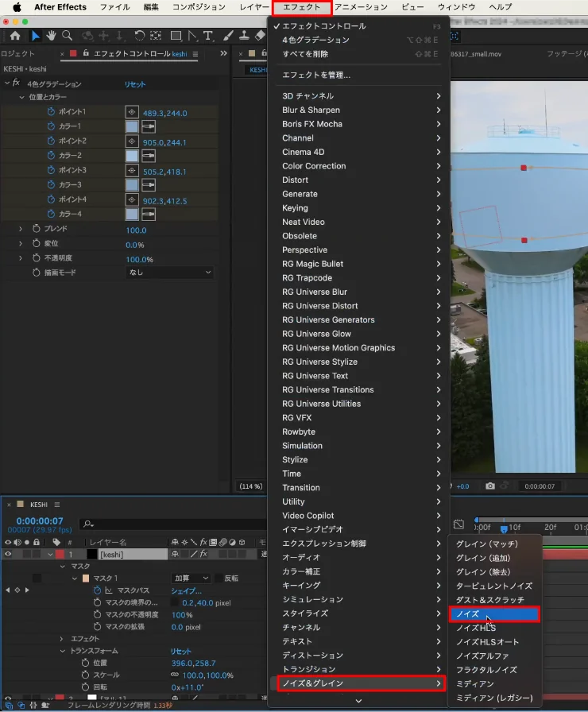Image resolution: width=588 pixels, height=712 pixels.
Task: Click the timeline layer search field
Action: point(173,524)
